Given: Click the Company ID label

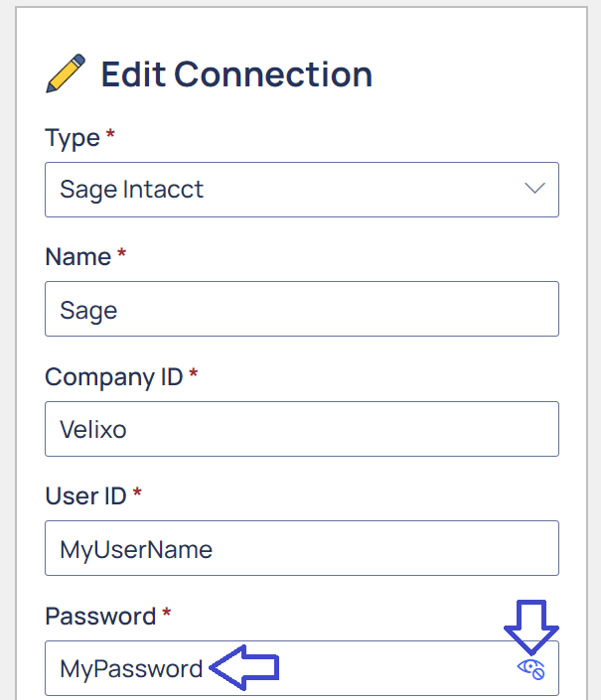Looking at the screenshot, I should (114, 377).
